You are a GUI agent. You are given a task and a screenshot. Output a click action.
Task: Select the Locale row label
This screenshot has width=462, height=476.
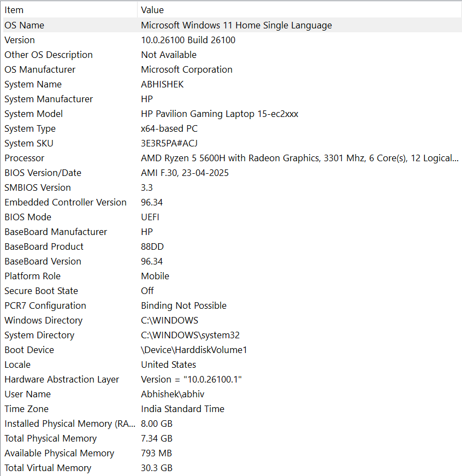tap(17, 365)
